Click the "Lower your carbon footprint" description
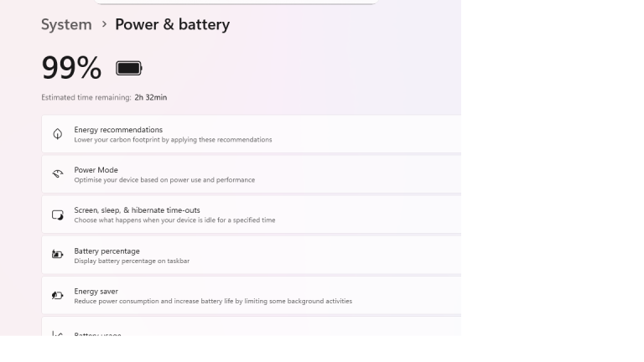The height and width of the screenshot is (362, 644). 173,140
